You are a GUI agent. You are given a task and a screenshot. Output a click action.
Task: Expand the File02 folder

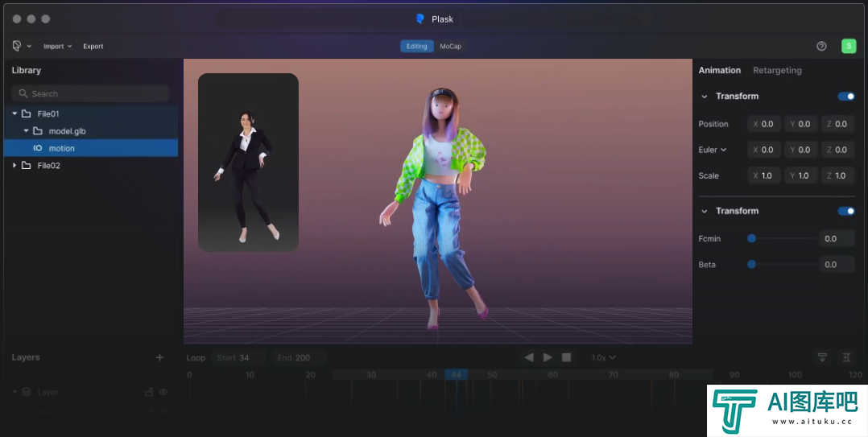pos(14,166)
